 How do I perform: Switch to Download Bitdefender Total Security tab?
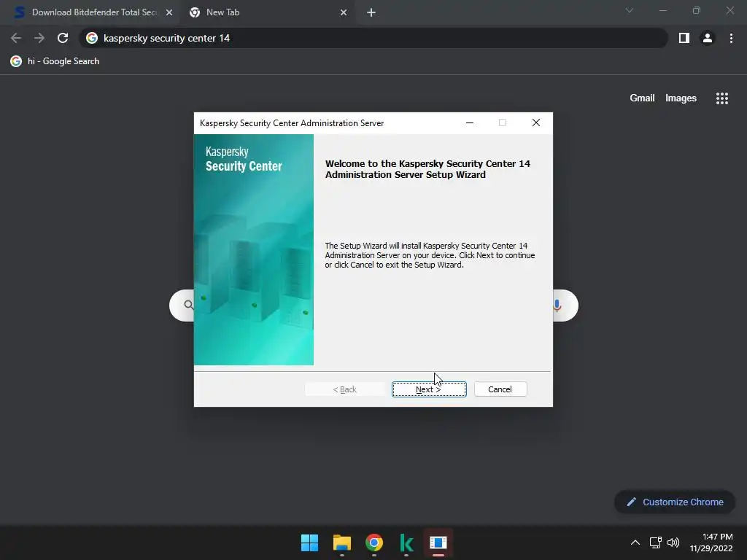point(94,12)
